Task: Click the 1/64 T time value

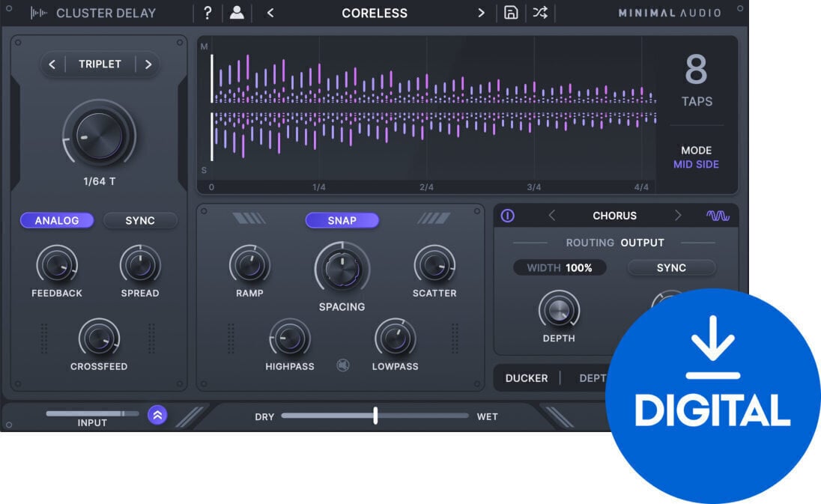Action: pos(100,181)
